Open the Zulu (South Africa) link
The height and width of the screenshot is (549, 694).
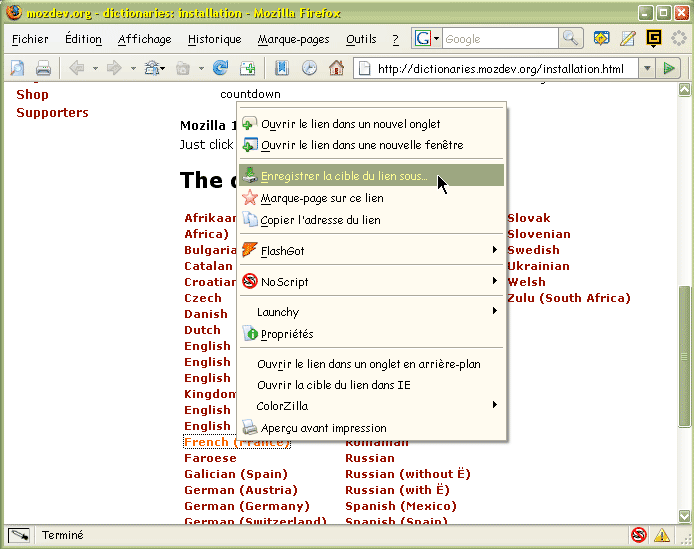569,298
